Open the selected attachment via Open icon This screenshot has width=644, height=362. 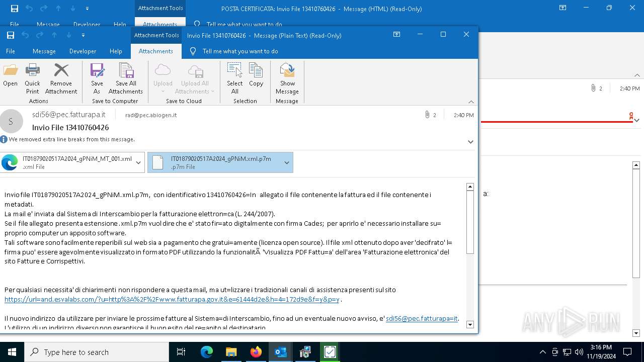pyautogui.click(x=10, y=75)
